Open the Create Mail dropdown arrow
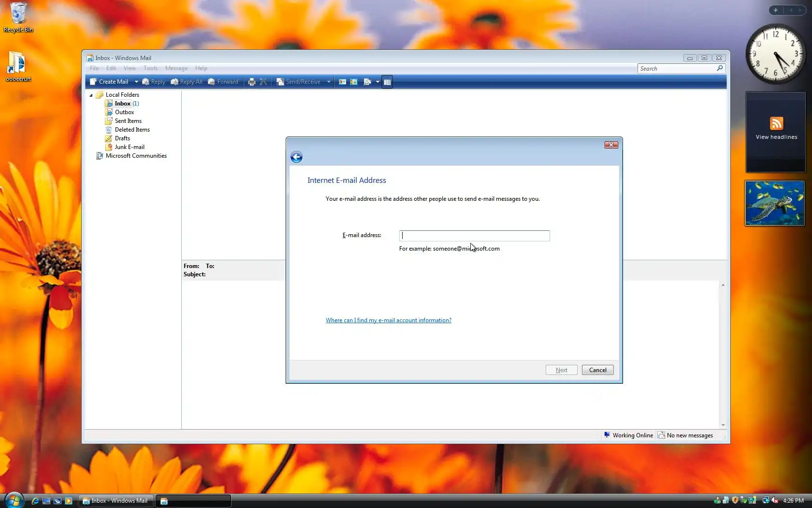 click(x=136, y=82)
